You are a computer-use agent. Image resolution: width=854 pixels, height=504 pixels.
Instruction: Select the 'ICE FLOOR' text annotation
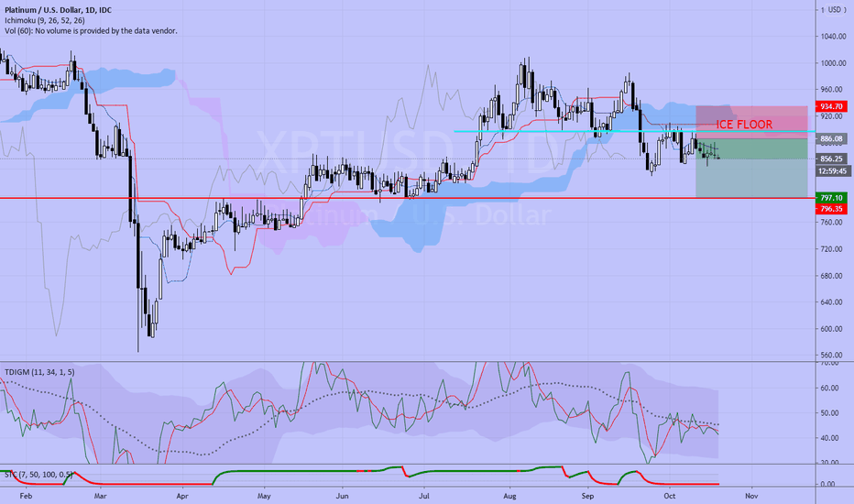pos(744,125)
